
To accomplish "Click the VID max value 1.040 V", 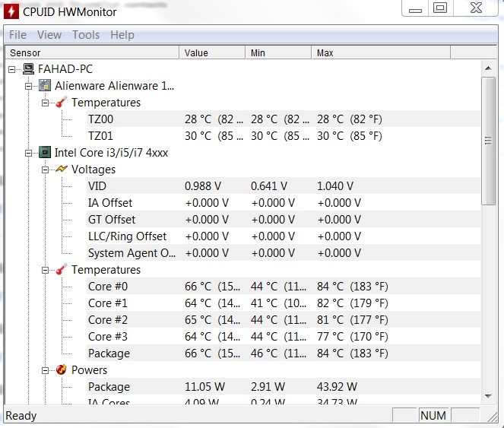I will coord(335,185).
